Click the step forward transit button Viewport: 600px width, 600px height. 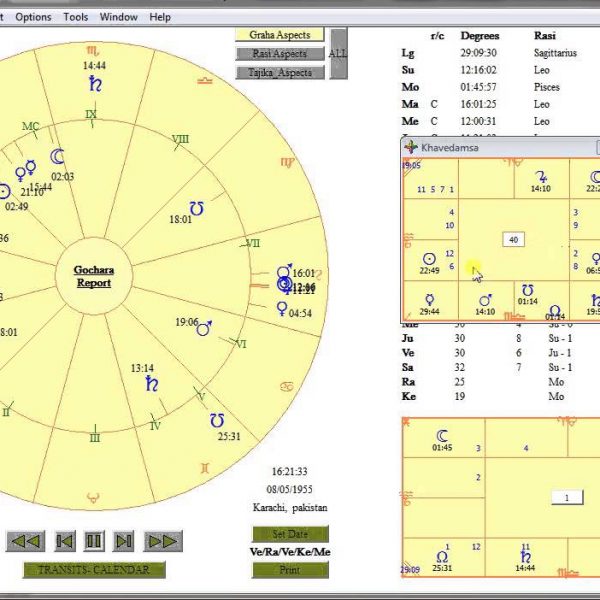coord(124,541)
